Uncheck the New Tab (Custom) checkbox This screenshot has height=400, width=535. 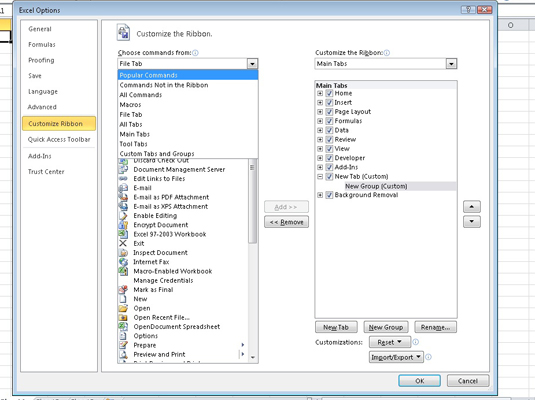(x=329, y=176)
